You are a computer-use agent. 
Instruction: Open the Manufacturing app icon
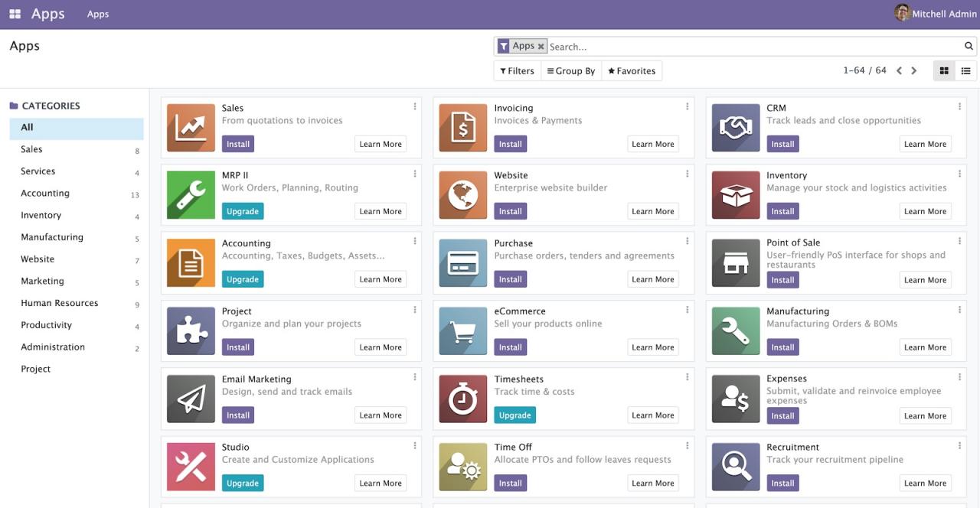pos(736,331)
